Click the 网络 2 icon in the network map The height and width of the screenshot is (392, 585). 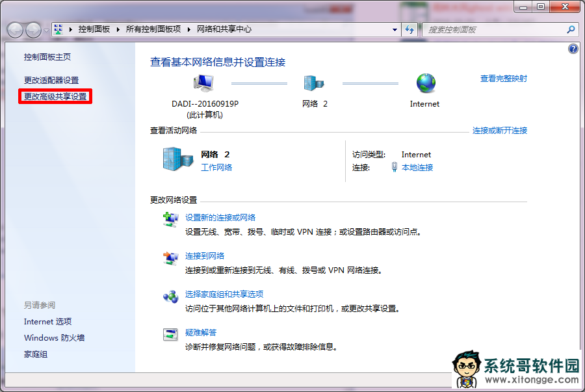coord(314,83)
